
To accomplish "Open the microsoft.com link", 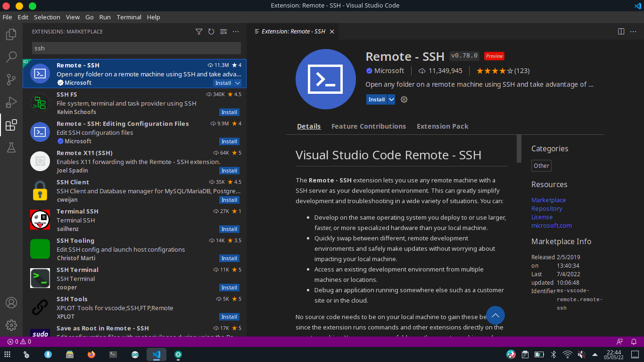I will [552, 225].
